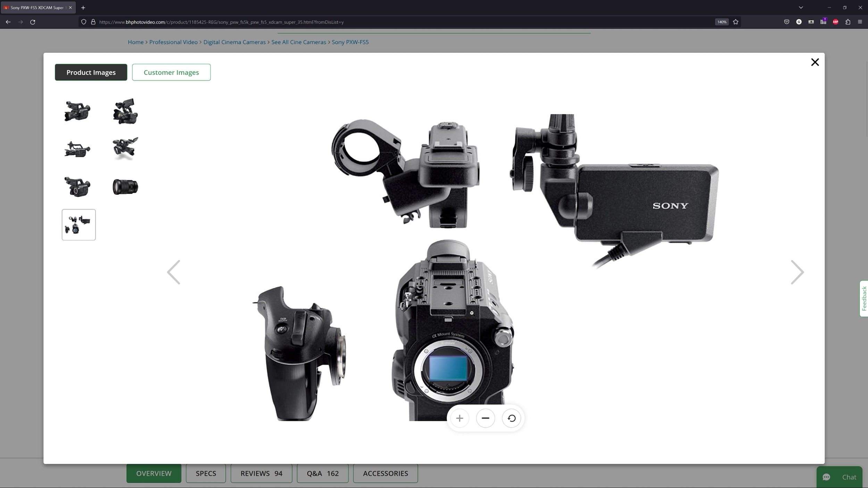Reset the image zoom level
The height and width of the screenshot is (488, 868).
(x=511, y=418)
